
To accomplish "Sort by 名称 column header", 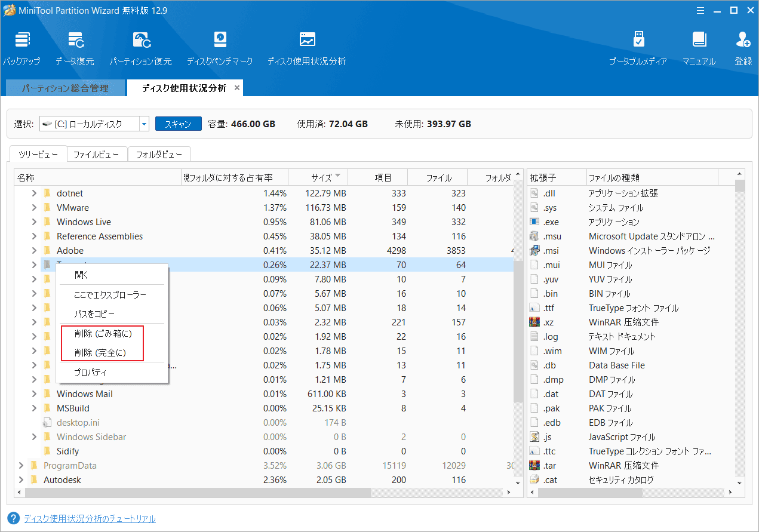I will [x=98, y=177].
